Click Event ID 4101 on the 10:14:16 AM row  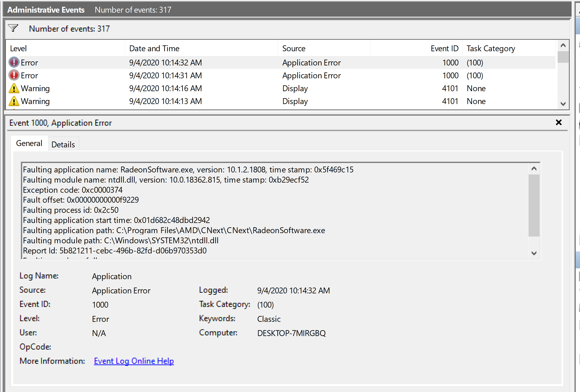(450, 88)
